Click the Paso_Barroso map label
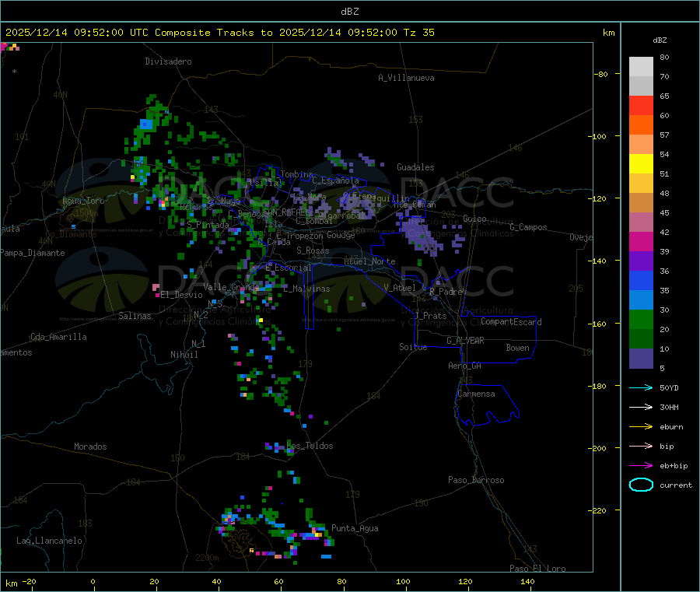The width and height of the screenshot is (700, 592). click(x=476, y=480)
